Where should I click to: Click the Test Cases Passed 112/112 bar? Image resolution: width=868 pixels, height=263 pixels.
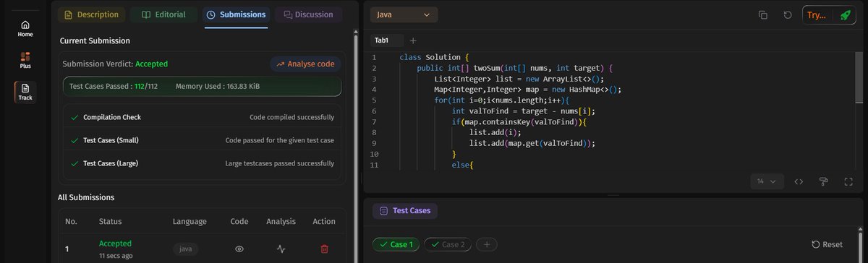point(202,87)
